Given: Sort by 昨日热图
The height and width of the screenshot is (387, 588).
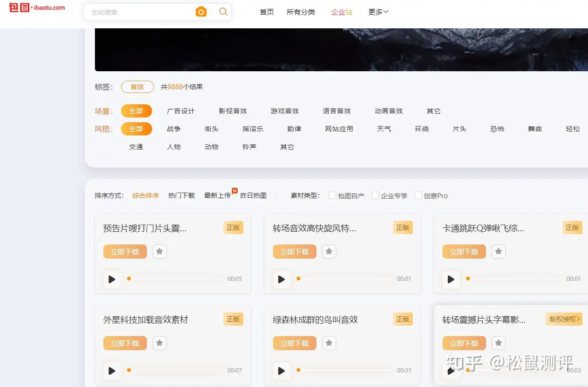Looking at the screenshot, I should (254, 195).
